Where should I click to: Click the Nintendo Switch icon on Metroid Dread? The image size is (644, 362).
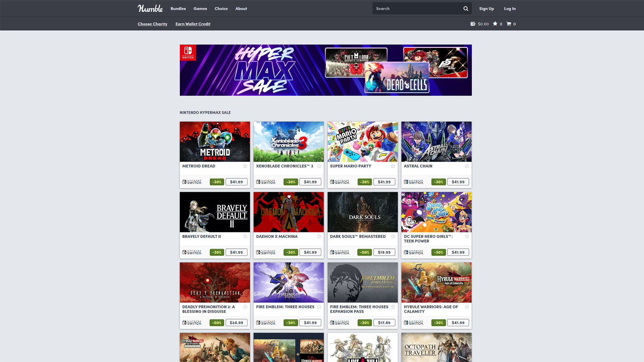pyautogui.click(x=191, y=182)
